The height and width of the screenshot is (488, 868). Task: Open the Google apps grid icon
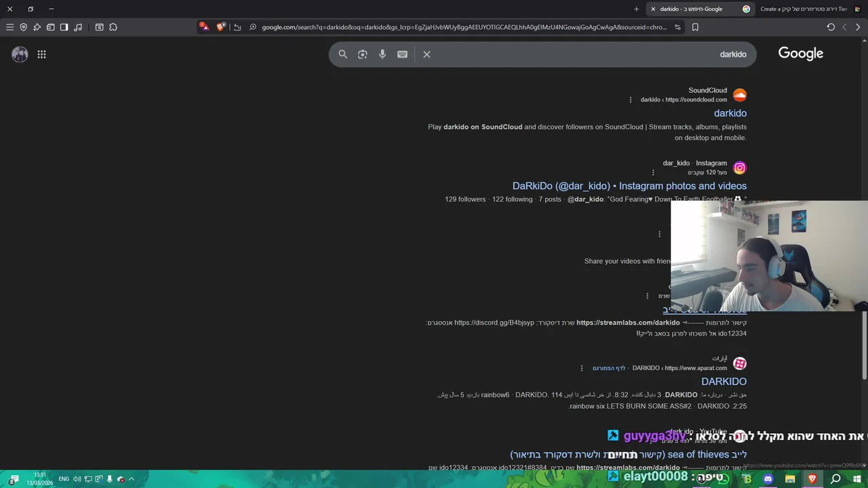point(41,54)
